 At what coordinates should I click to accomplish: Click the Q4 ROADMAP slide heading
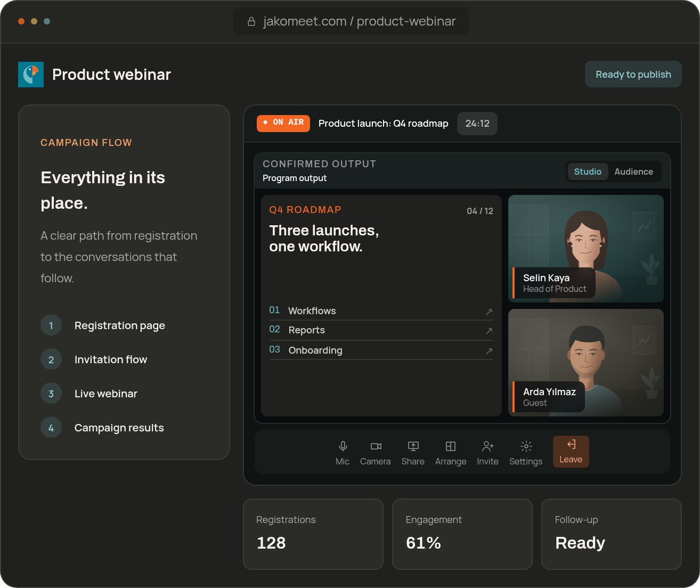pos(305,210)
